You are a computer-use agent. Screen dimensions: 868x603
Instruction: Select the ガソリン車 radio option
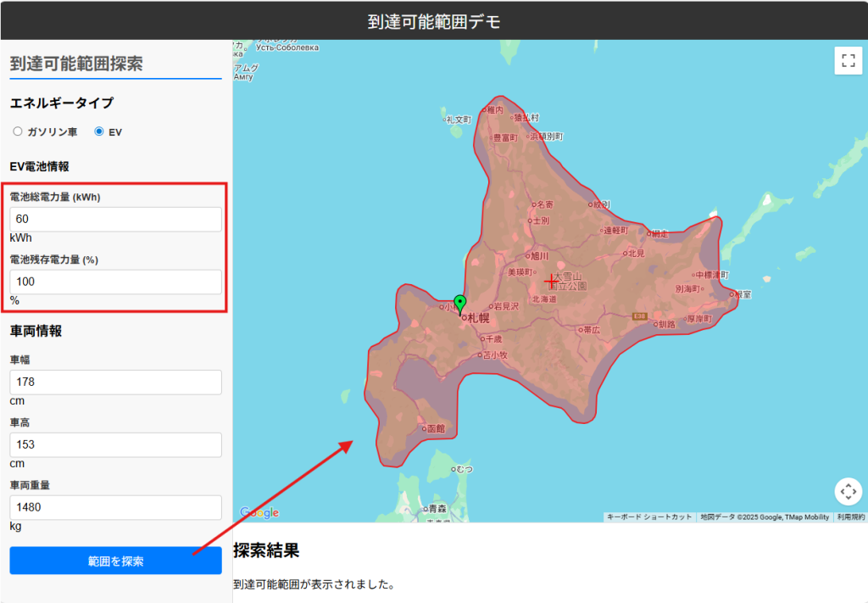18,131
